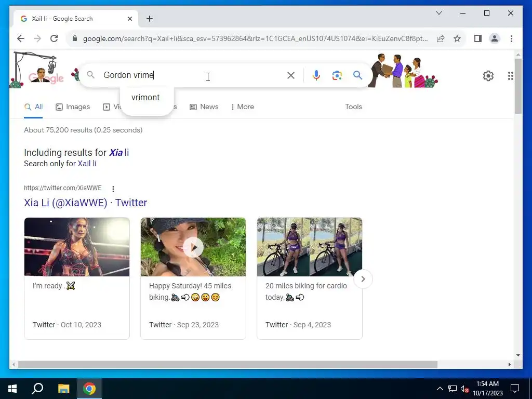The image size is (532, 399).
Task: Expand the More search filters menu
Action: point(242,107)
